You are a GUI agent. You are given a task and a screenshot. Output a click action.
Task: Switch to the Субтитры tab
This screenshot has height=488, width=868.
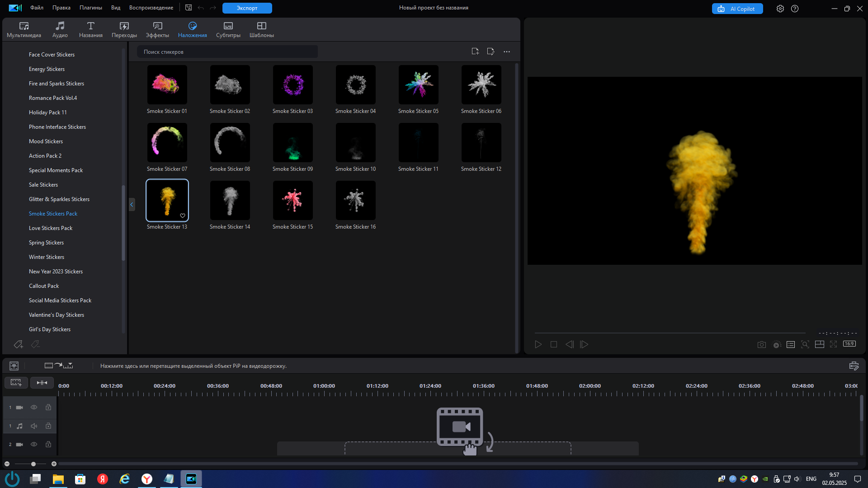coord(228,29)
